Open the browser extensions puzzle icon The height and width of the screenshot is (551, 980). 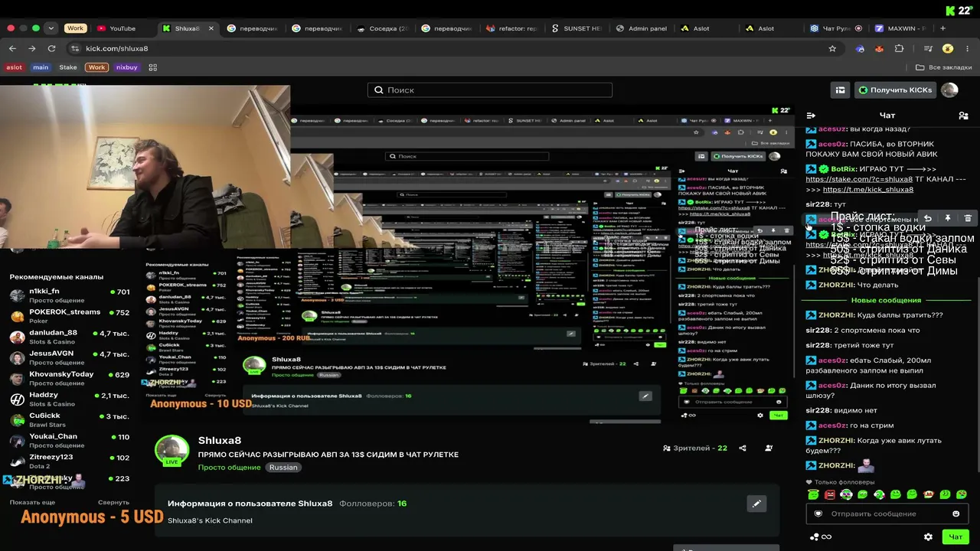(899, 48)
